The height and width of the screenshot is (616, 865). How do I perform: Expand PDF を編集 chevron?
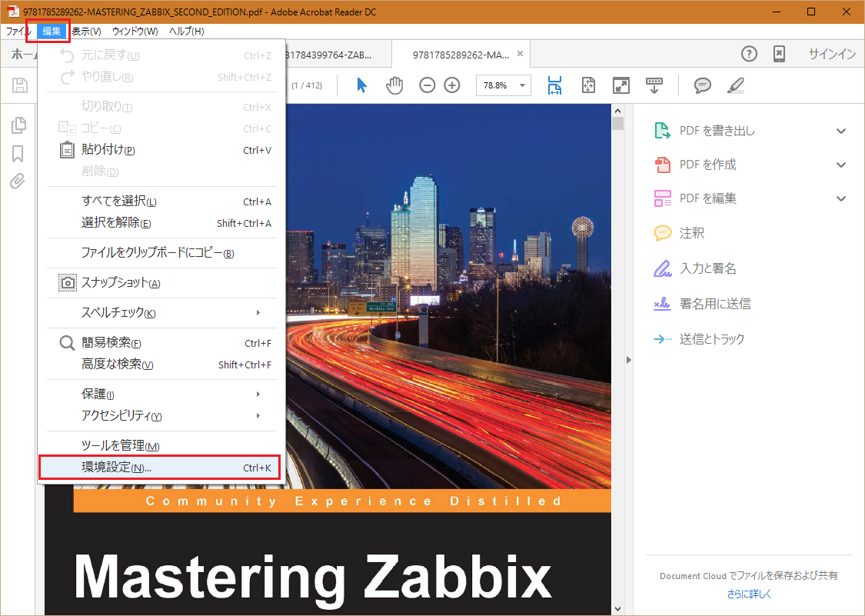click(840, 198)
